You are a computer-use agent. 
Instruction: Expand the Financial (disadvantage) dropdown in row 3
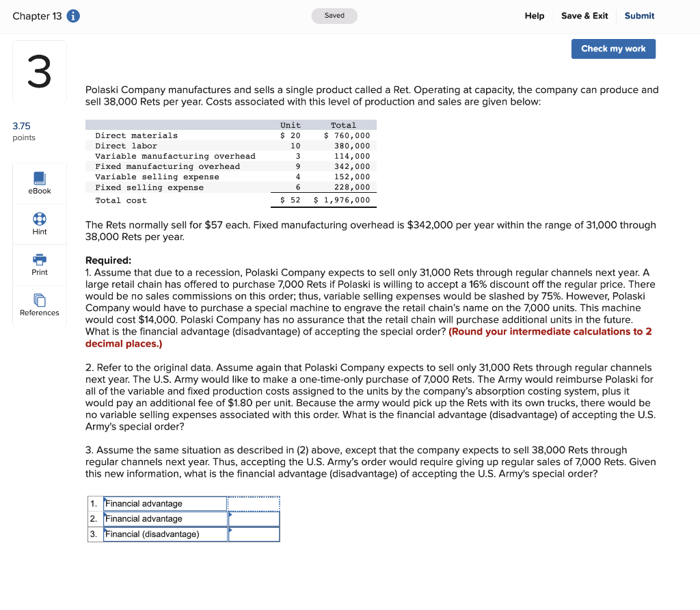click(x=164, y=534)
